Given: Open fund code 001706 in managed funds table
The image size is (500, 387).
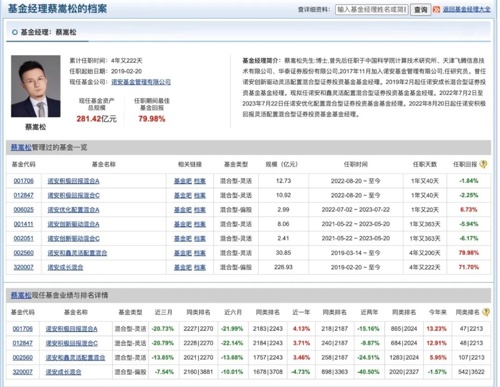Looking at the screenshot, I should pyautogui.click(x=24, y=181).
